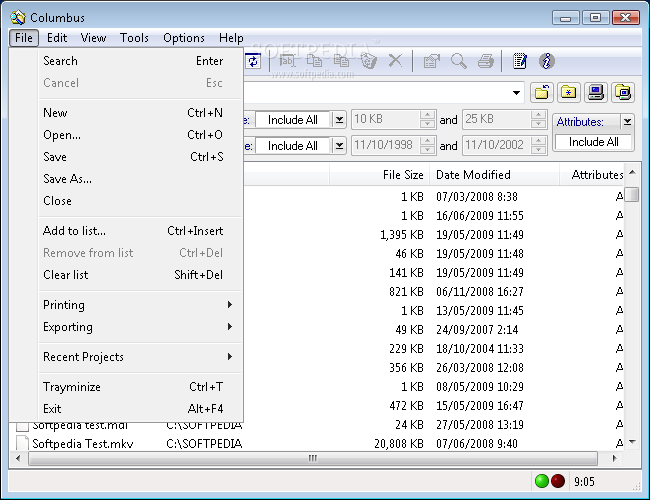Open the Edit menu
The width and height of the screenshot is (650, 500).
(x=57, y=38)
